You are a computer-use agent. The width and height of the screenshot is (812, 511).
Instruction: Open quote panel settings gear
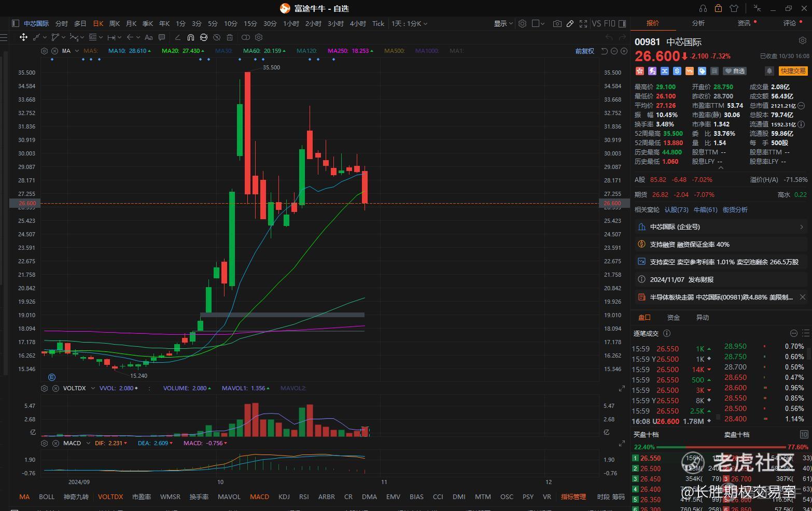click(x=803, y=40)
